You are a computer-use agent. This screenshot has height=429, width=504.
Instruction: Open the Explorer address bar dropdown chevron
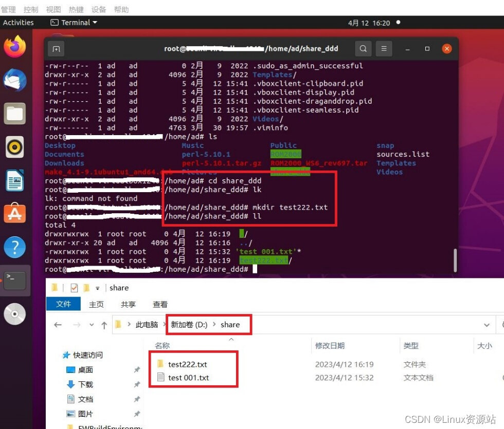point(487,324)
